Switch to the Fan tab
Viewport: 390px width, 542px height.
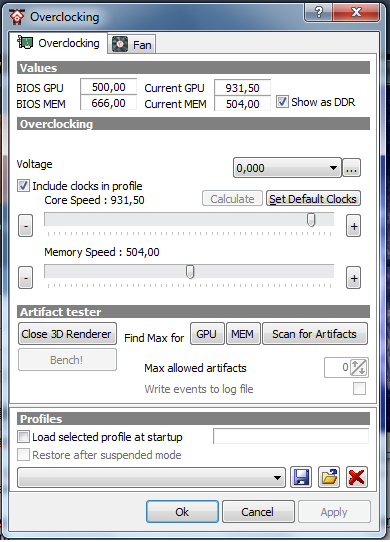(132, 44)
